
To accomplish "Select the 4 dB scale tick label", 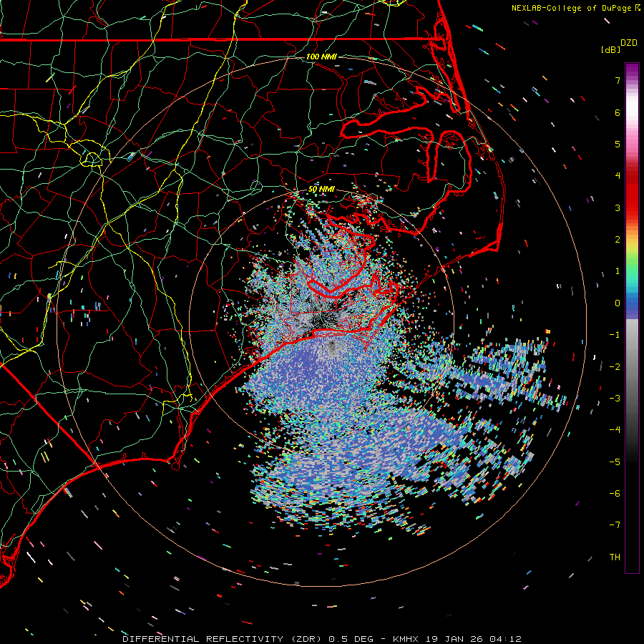I will click(618, 176).
